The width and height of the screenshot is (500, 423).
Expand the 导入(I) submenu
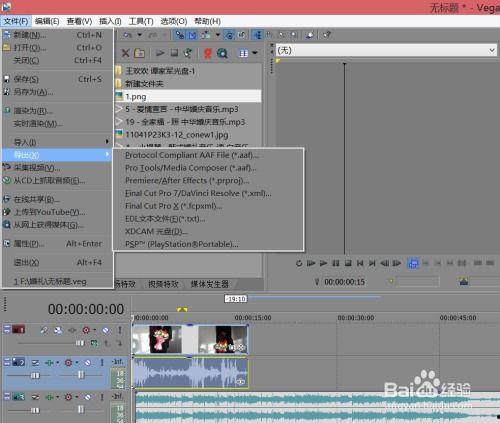pos(57,142)
